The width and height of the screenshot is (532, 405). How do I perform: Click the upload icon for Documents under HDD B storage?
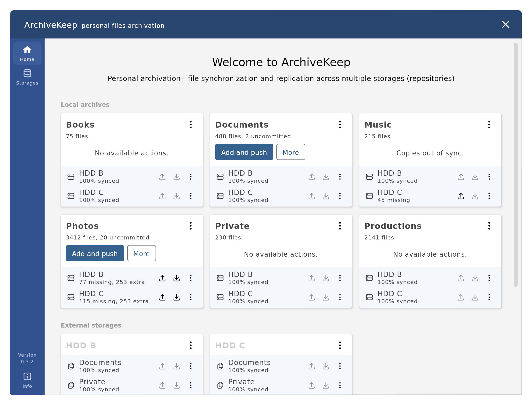(162, 366)
